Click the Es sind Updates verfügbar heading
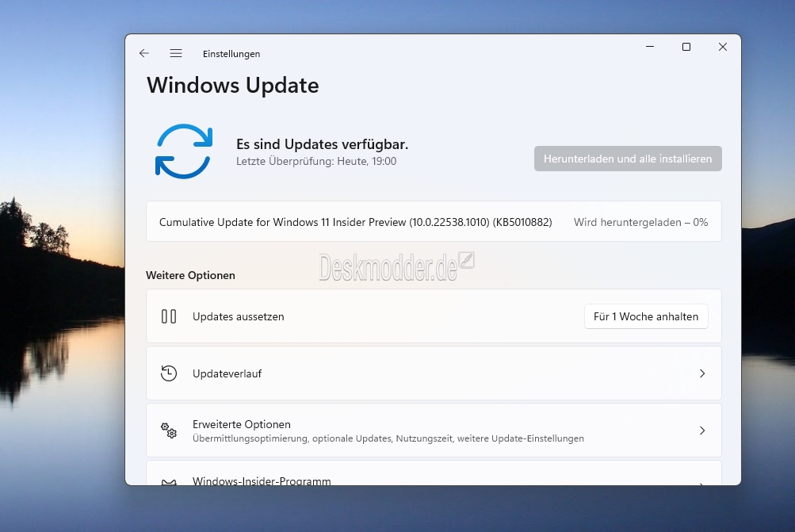795x532 pixels. (x=322, y=144)
